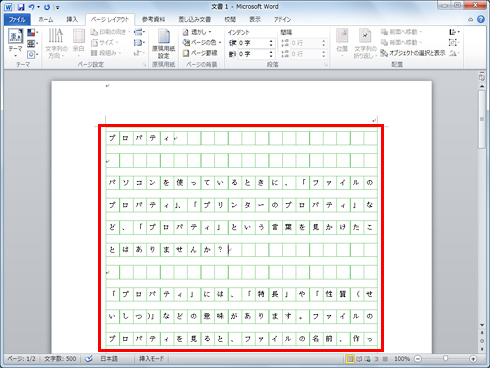The width and height of the screenshot is (490, 368).
Task: Click the right indent spinner arrows
Action: [271, 54]
